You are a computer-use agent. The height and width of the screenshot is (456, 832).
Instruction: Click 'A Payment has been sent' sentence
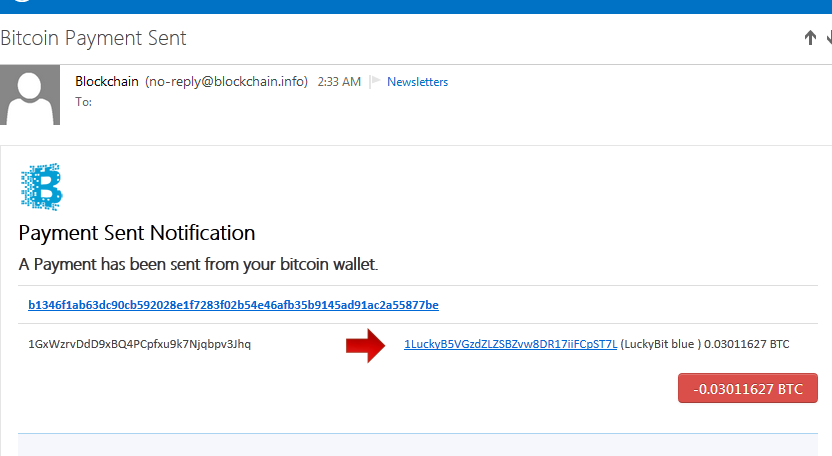coord(198,264)
